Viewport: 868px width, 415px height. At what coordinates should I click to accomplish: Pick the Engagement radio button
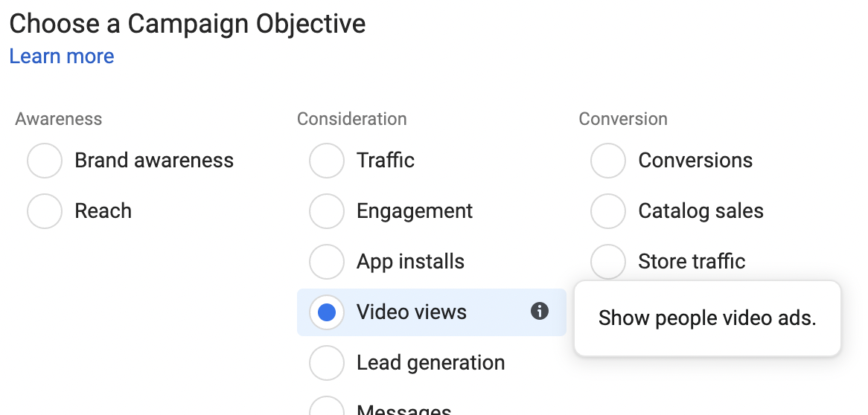coord(327,211)
